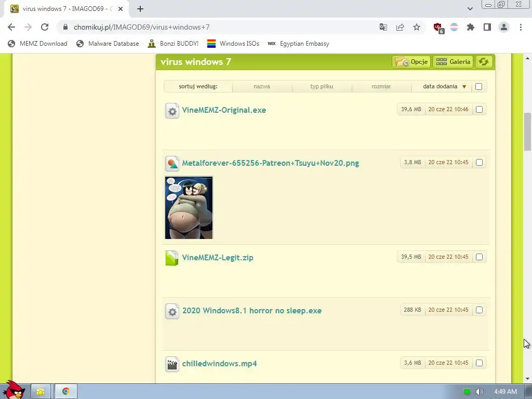Click the Chrome taskbar icon
532x399 pixels.
point(66,392)
